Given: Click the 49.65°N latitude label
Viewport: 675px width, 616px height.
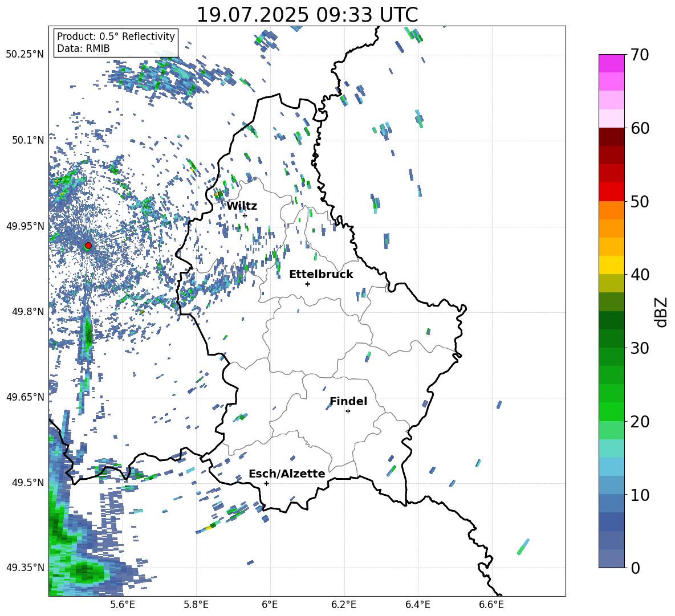Looking at the screenshot, I should pyautogui.click(x=25, y=397).
